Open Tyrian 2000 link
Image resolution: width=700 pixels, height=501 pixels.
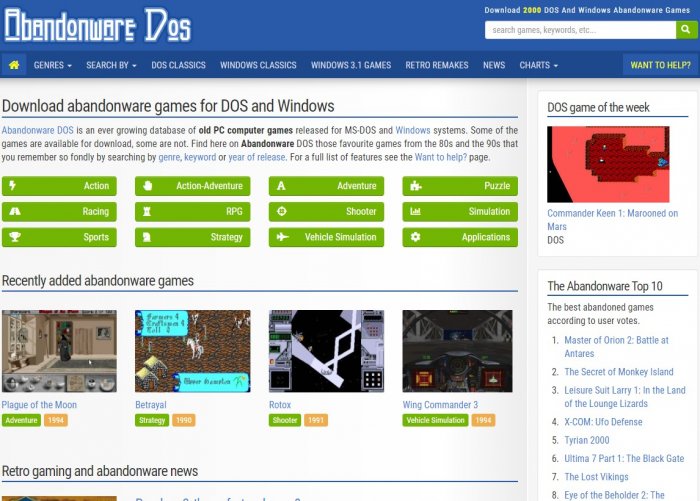pyautogui.click(x=587, y=440)
